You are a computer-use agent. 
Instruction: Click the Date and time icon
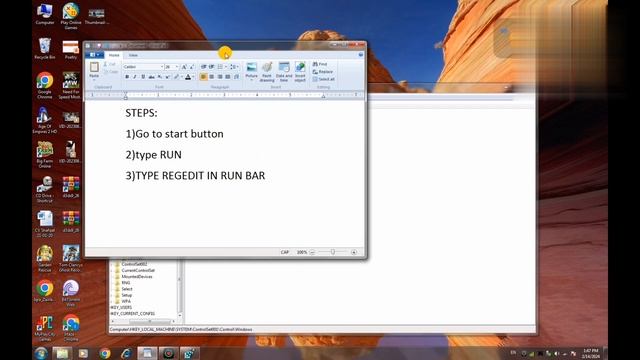point(284,71)
